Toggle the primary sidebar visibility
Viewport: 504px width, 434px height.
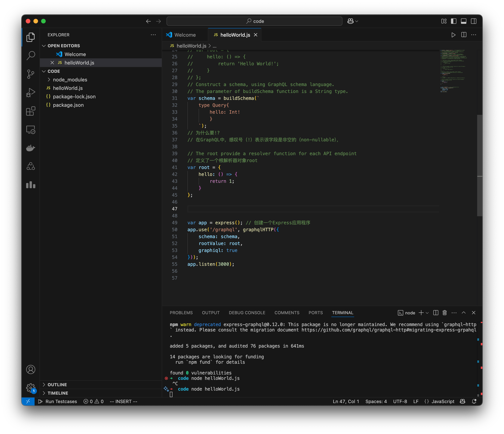pyautogui.click(x=453, y=21)
